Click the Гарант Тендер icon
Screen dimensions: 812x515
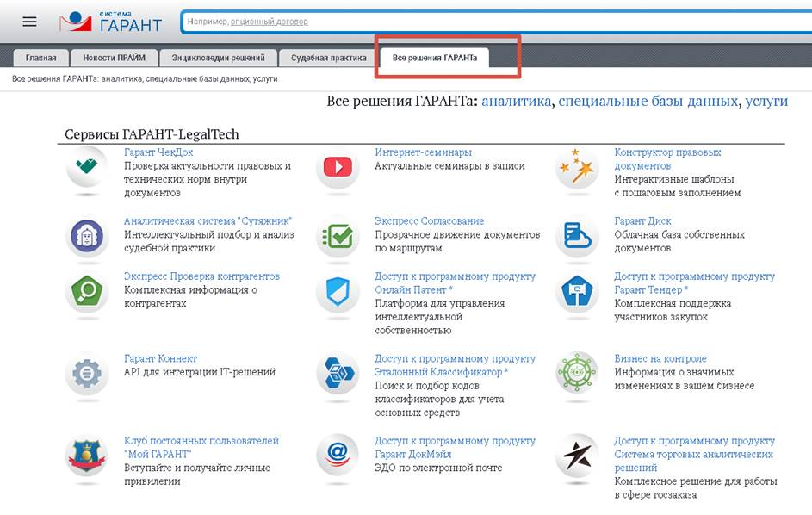[x=577, y=291]
